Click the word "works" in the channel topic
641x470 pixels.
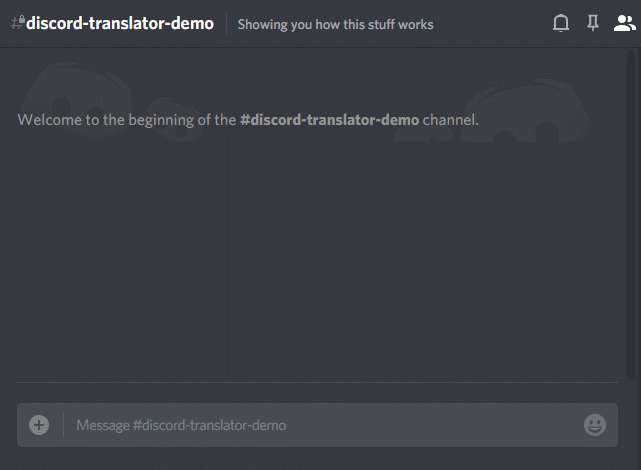pyautogui.click(x=416, y=25)
